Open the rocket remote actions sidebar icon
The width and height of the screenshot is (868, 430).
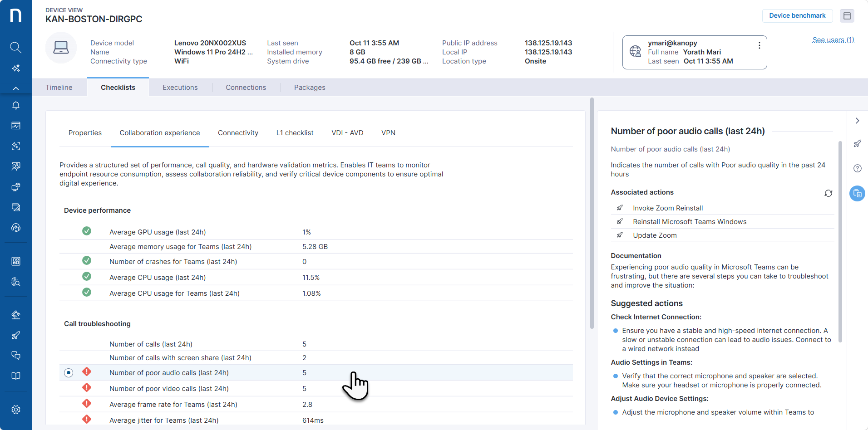click(16, 335)
